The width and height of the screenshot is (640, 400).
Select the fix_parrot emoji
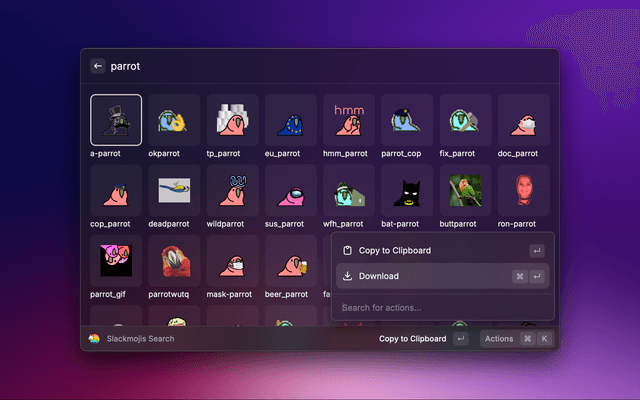(465, 120)
